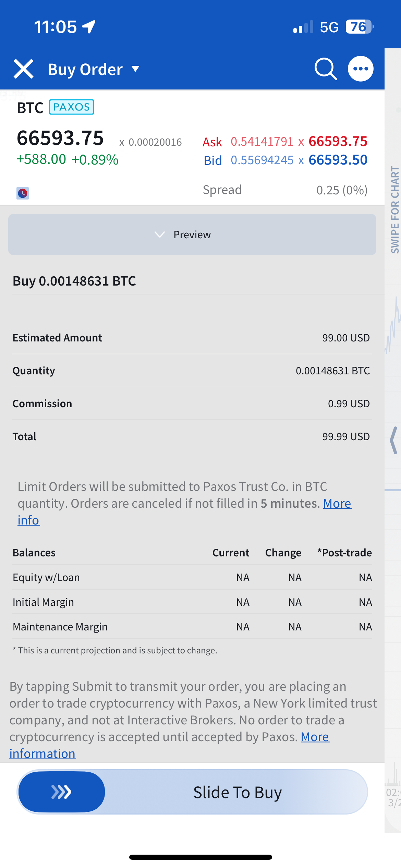The image size is (401, 868).
Task: Tap the Slide To Buy label
Action: coord(237,793)
